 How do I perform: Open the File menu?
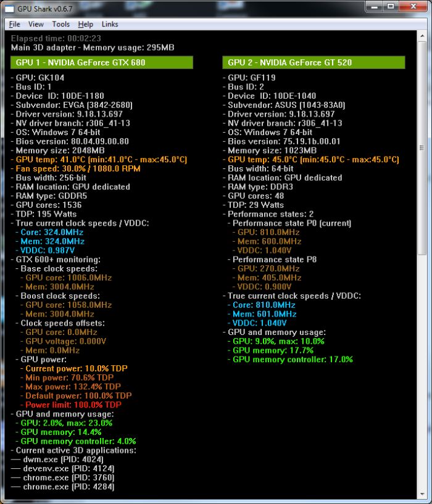14,24
